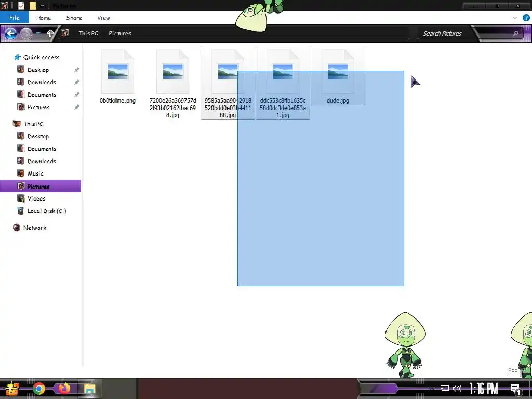Screen dimensions: 532x399
Task: Click the pin icon beside Quick access Downloads
Action: coord(77,82)
